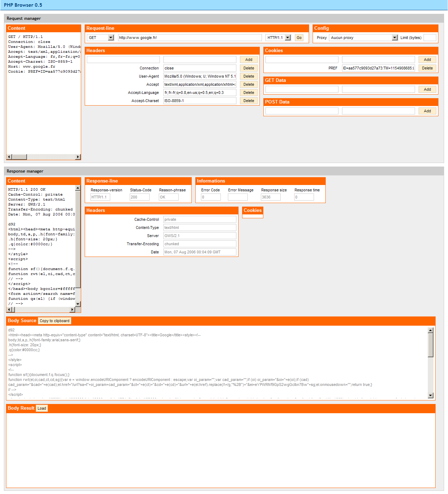This screenshot has height=494, width=448.
Task: Click Add in the request Headers panel
Action: [249, 60]
